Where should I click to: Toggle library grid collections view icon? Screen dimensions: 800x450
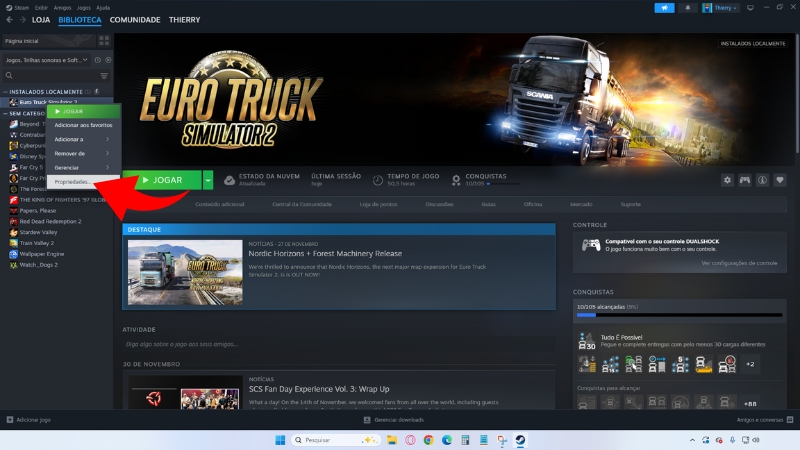click(x=104, y=41)
